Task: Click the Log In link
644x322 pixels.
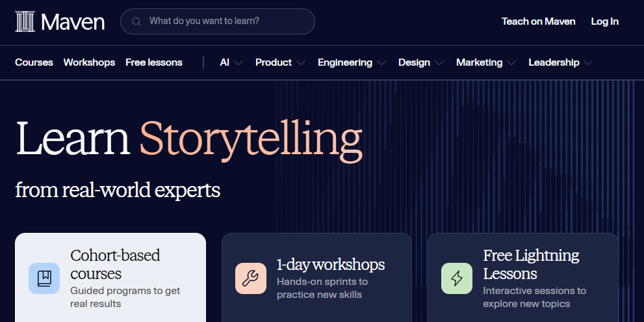Action: (604, 21)
